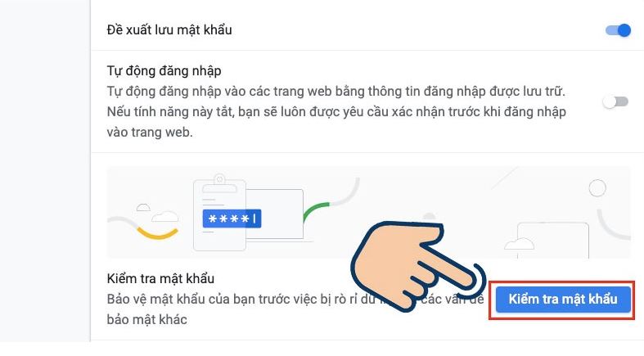
Task: Click the Bảo vệ mật khẩu description text
Action: [x=295, y=309]
